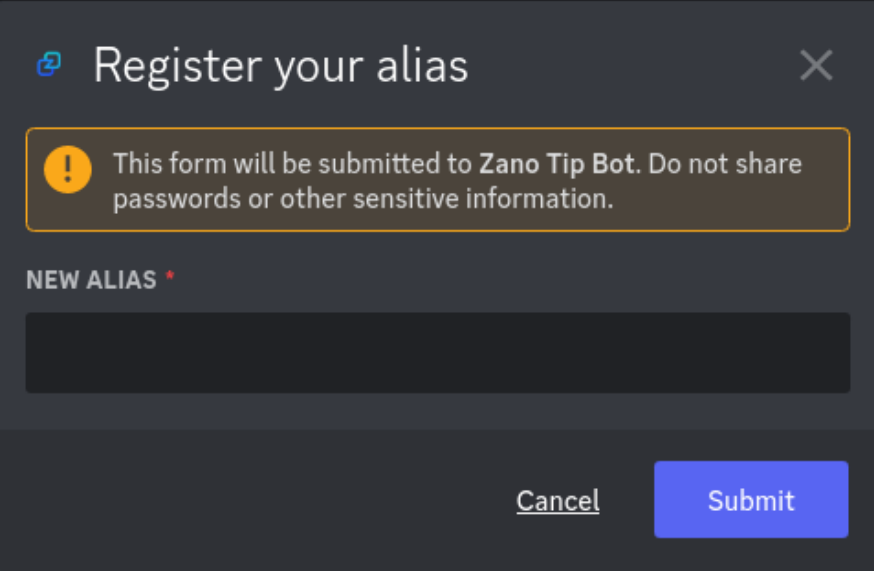The width and height of the screenshot is (874, 571).
Task: Click the Zano bot icon beside the title
Action: point(49,64)
